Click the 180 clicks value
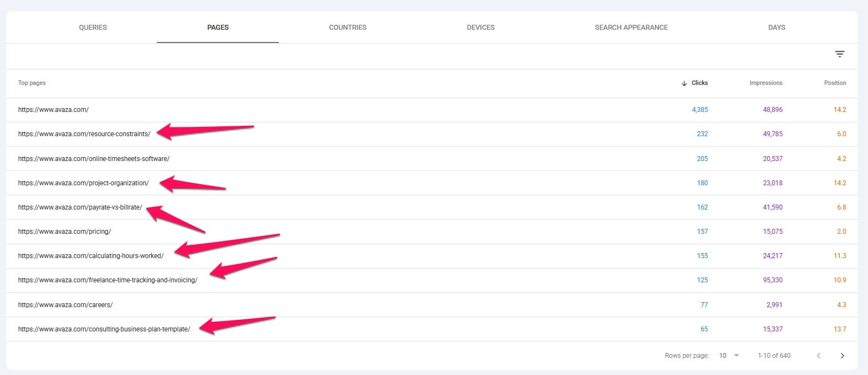This screenshot has height=375, width=868. point(702,183)
